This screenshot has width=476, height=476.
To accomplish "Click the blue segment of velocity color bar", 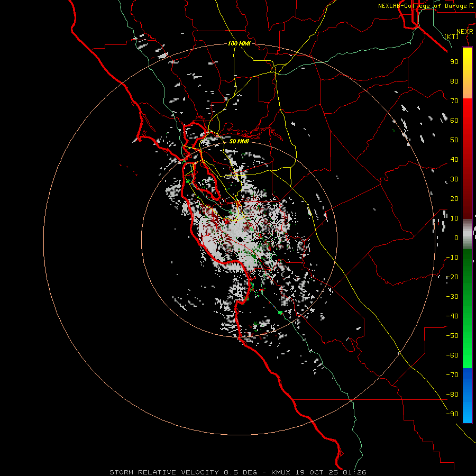I will tap(467, 396).
